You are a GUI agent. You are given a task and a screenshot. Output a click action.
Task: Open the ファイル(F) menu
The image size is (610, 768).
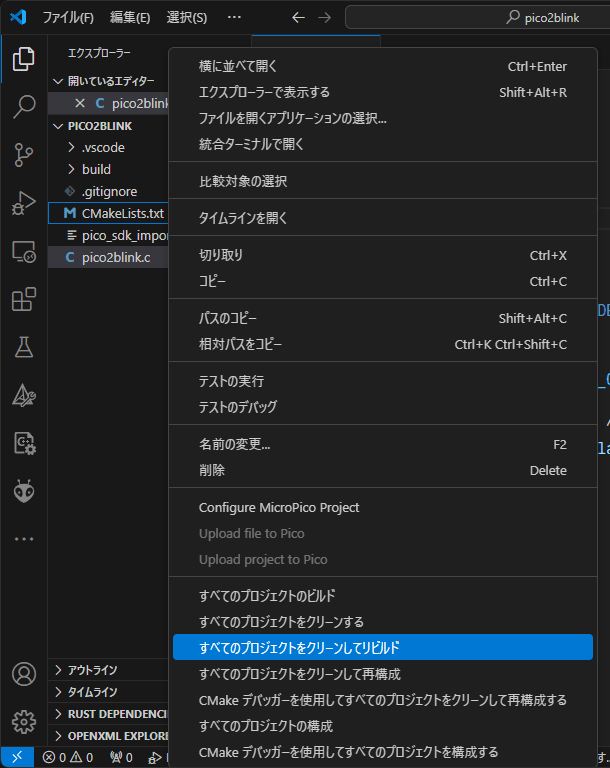point(68,18)
